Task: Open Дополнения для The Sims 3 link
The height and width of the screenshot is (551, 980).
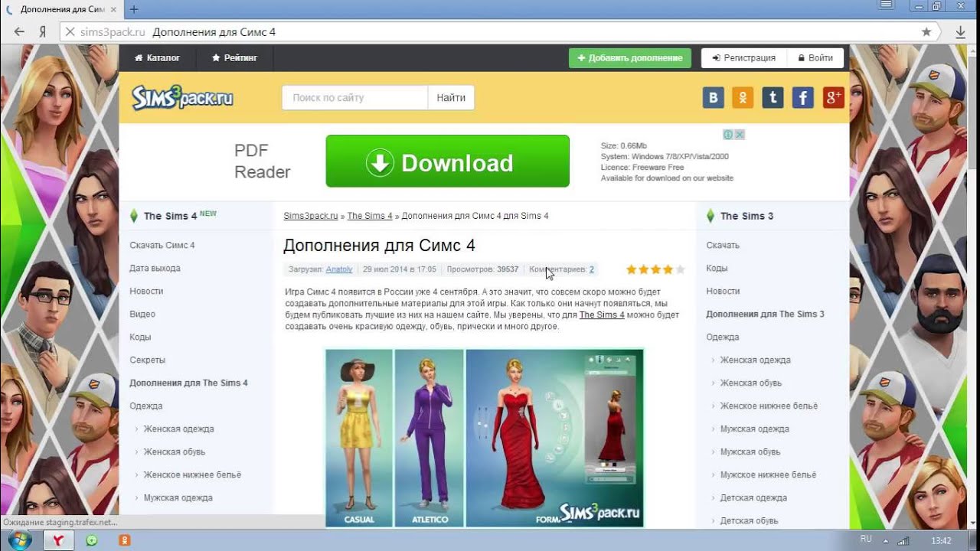Action: 765,314
